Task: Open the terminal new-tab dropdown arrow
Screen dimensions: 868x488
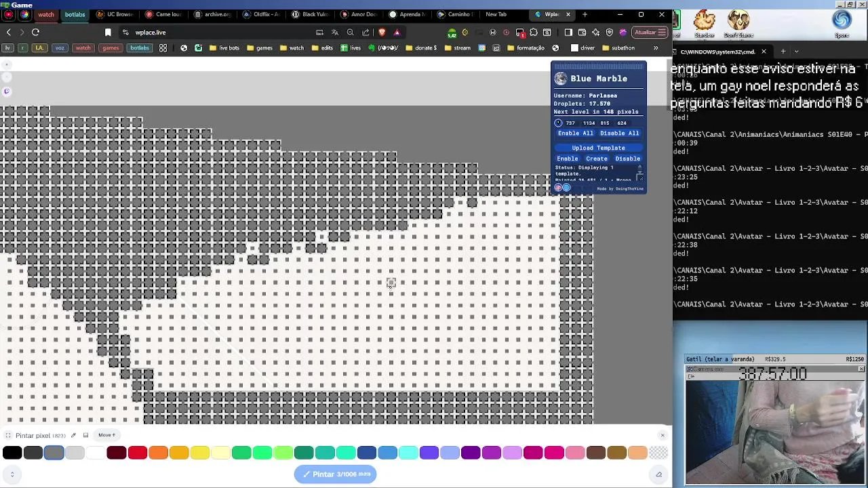Action: click(x=796, y=52)
